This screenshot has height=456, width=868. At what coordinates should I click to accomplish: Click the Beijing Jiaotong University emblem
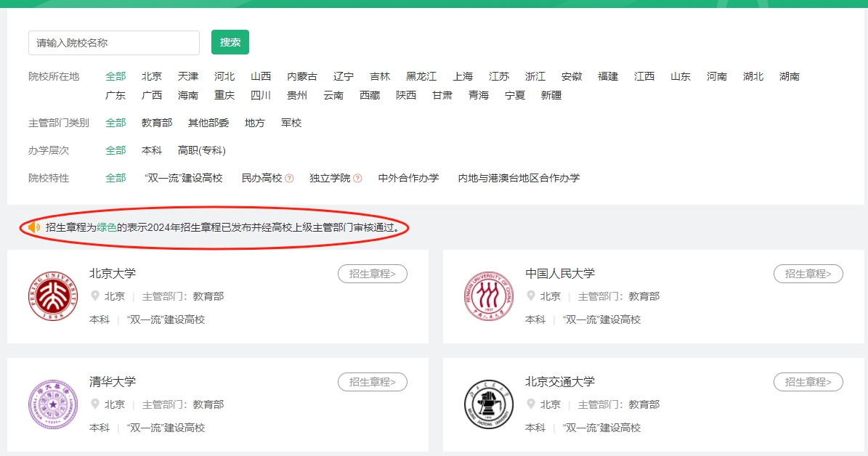pos(488,404)
